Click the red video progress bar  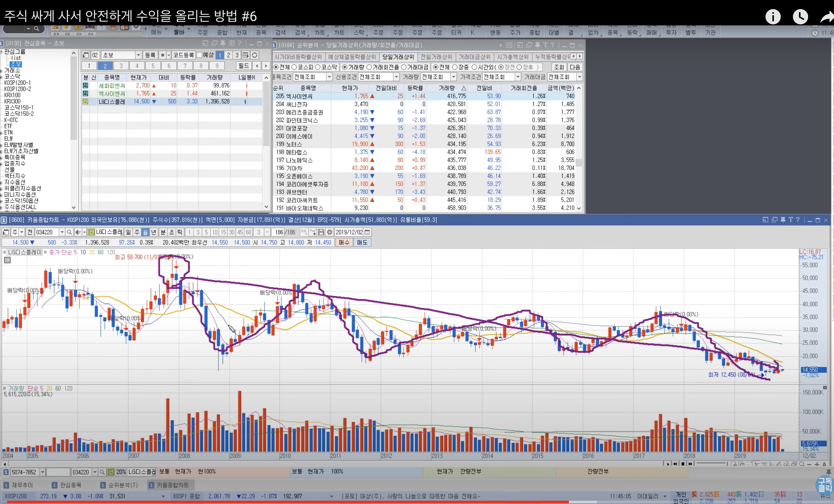pyautogui.click(x=288, y=502)
